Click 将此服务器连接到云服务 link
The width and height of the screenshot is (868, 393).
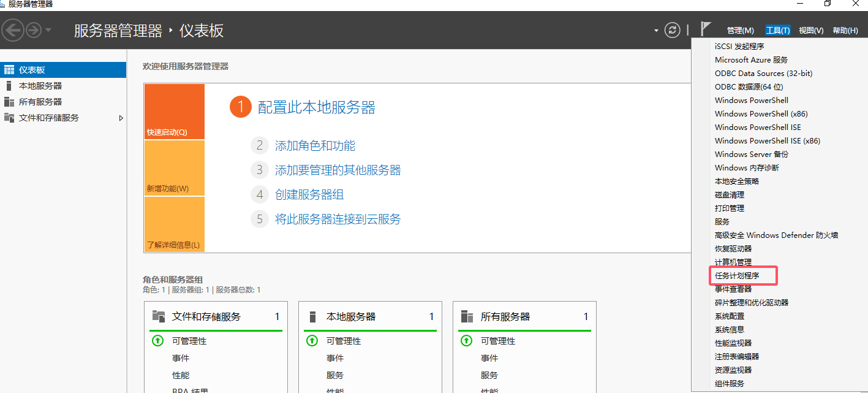(x=338, y=219)
